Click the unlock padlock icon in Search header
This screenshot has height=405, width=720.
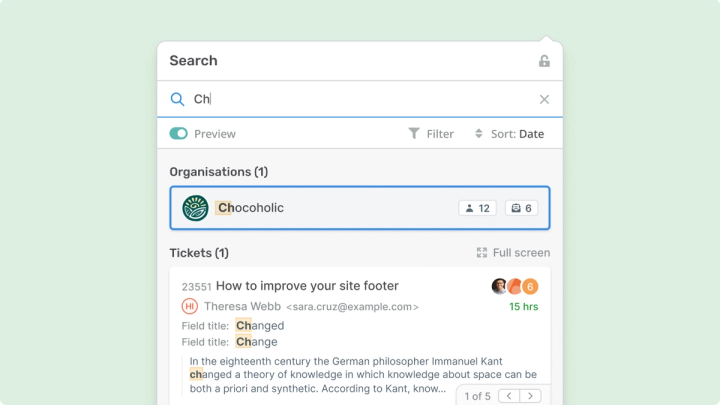(544, 61)
